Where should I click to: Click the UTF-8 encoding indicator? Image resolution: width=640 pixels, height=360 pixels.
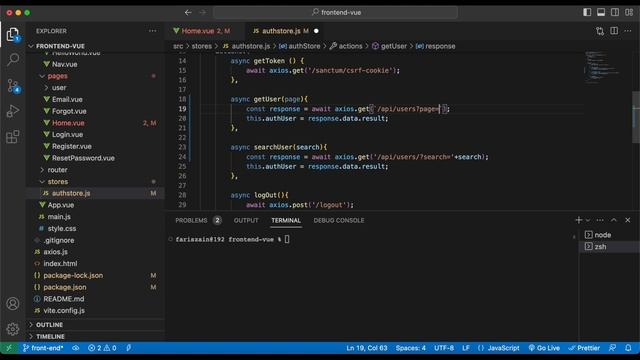pos(444,348)
